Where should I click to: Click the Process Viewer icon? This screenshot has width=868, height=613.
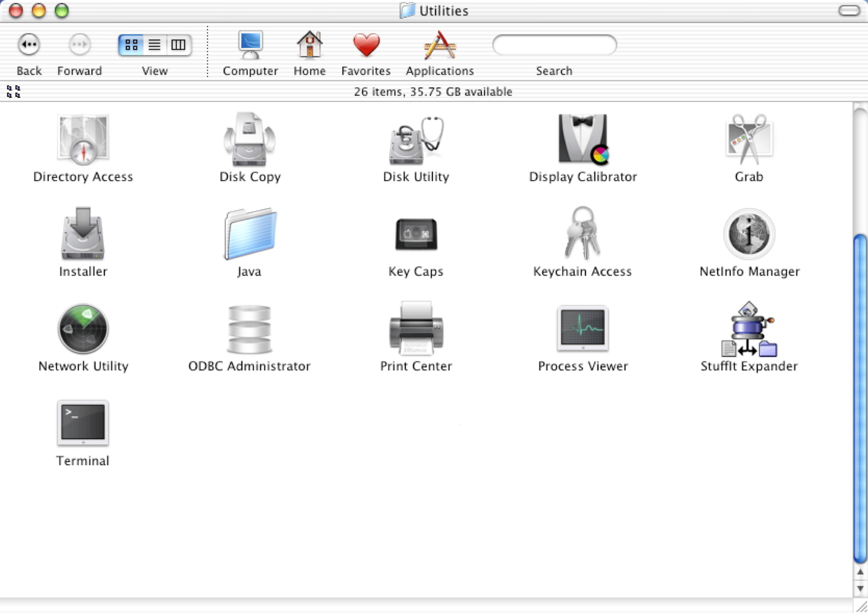583,328
